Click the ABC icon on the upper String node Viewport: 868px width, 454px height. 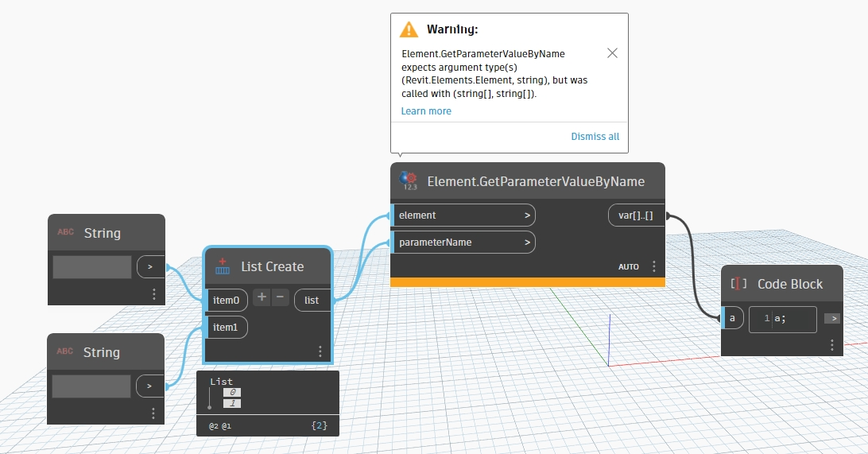[65, 233]
